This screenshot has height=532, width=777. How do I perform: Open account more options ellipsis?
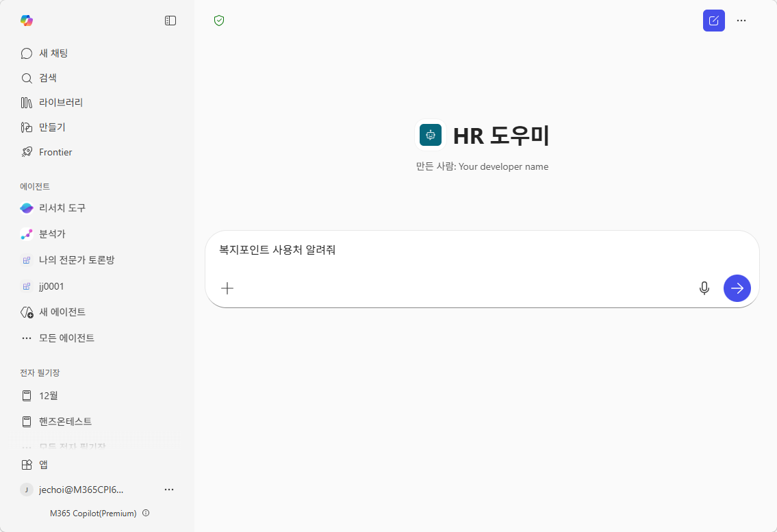tap(169, 490)
